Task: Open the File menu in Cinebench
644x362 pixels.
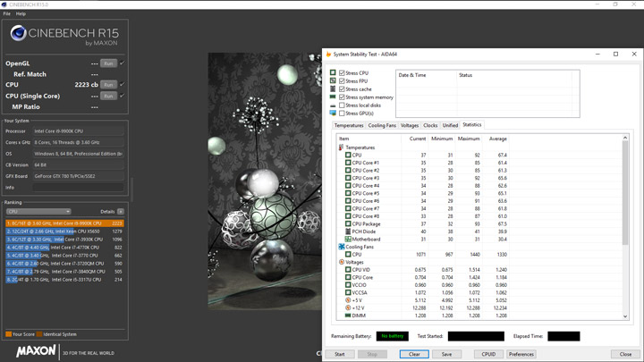Action: click(x=7, y=13)
